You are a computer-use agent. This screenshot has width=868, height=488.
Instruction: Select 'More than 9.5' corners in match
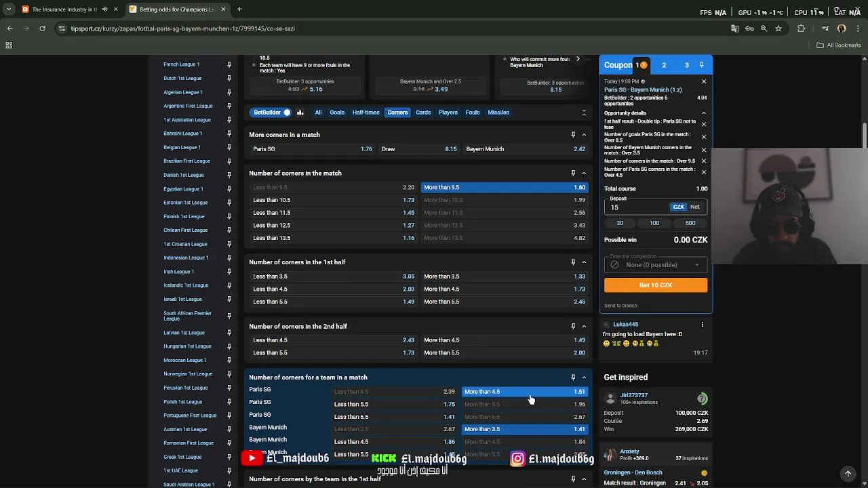pos(505,187)
